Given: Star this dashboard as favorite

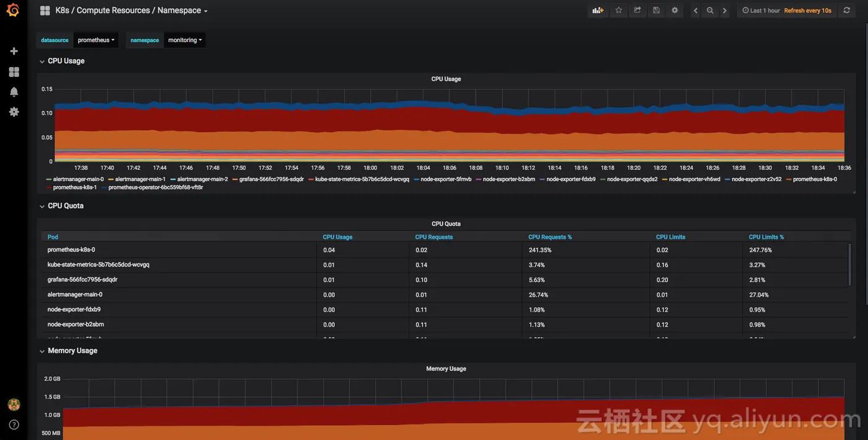Looking at the screenshot, I should pos(618,11).
